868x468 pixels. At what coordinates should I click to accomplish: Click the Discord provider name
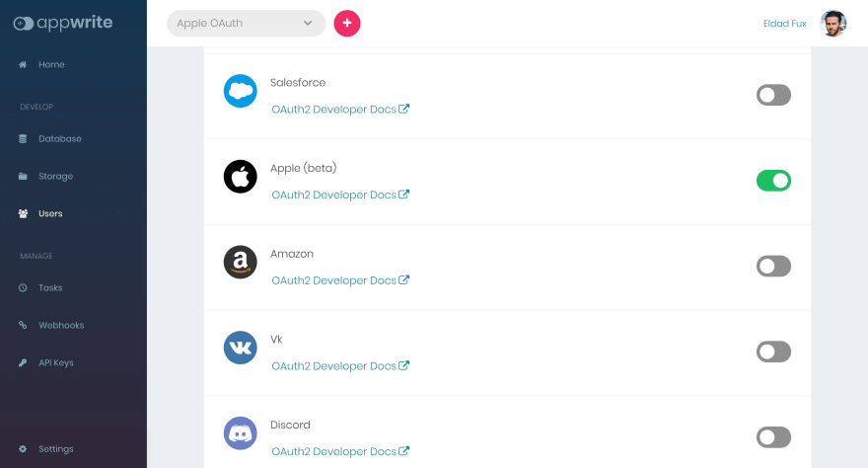290,425
